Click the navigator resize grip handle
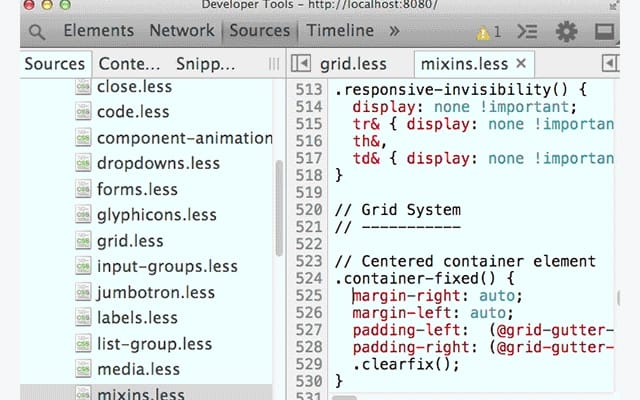The height and width of the screenshot is (400, 640). click(274, 64)
